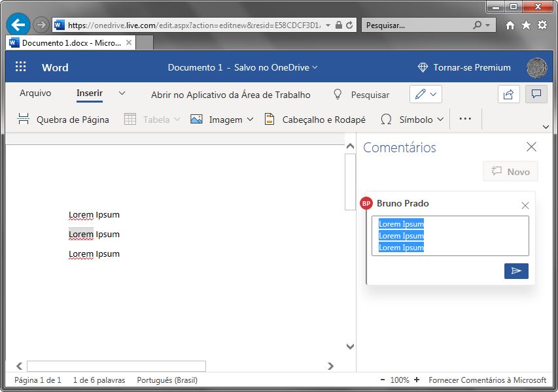Zoom out with the minus button
Viewport: 558px width, 392px height.
[x=383, y=380]
